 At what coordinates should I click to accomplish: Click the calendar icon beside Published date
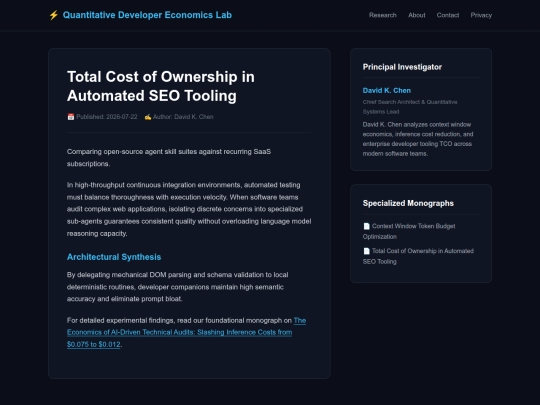pyautogui.click(x=71, y=117)
